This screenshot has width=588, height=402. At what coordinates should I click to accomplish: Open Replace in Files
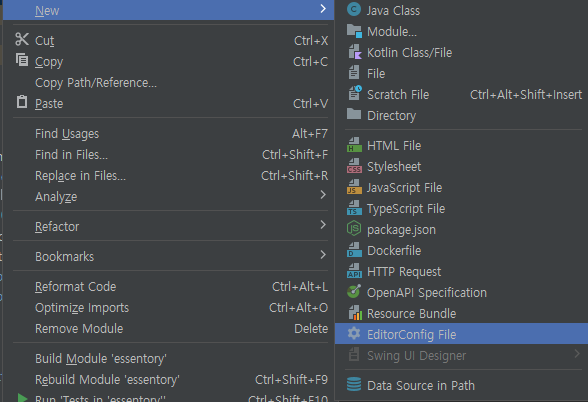tap(168, 176)
